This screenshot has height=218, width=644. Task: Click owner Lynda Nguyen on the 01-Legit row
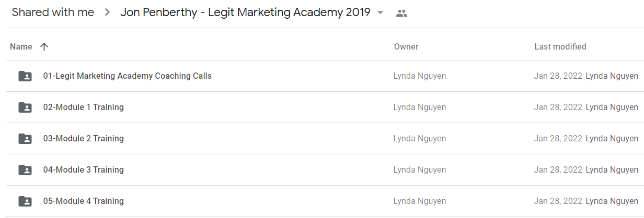coord(420,76)
